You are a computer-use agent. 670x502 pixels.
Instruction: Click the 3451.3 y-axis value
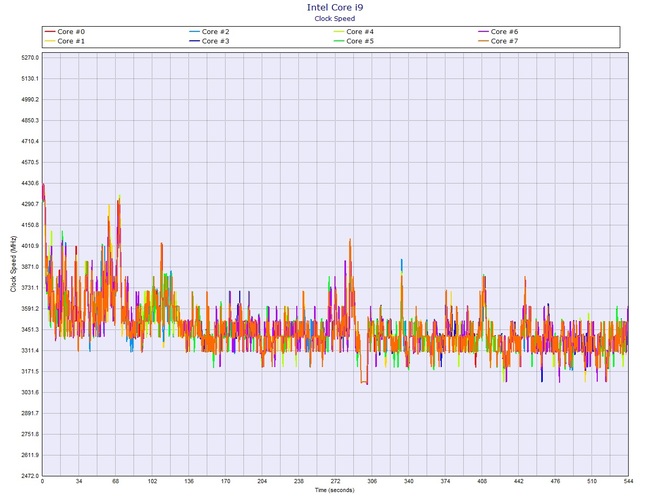pos(30,330)
